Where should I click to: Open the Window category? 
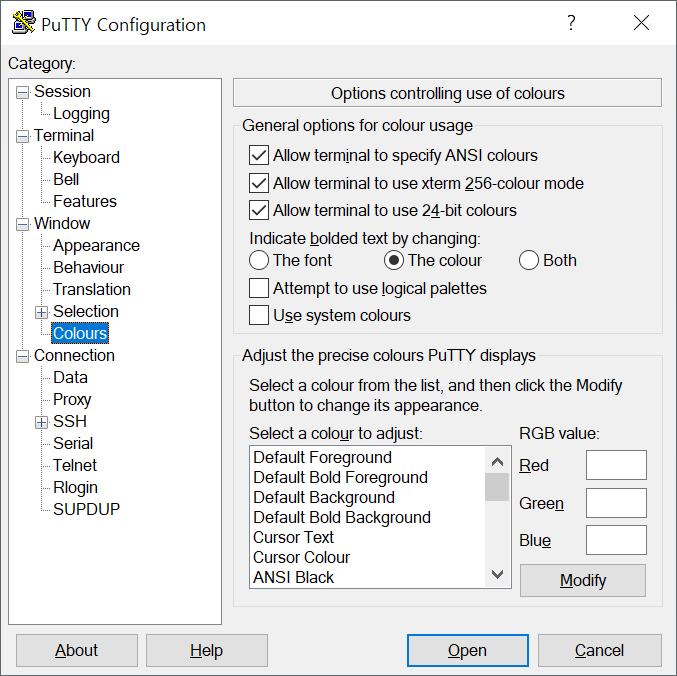(62, 224)
